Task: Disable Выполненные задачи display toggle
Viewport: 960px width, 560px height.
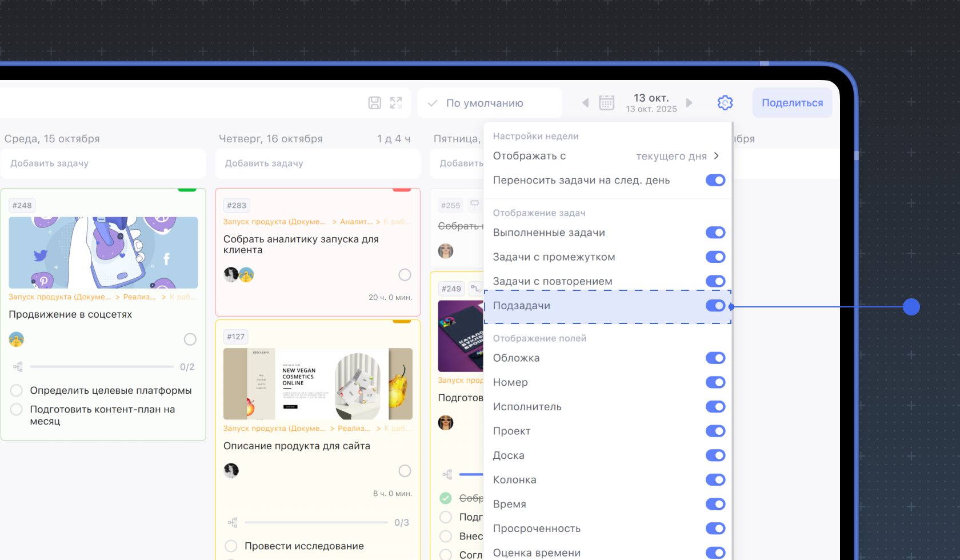Action: (715, 233)
